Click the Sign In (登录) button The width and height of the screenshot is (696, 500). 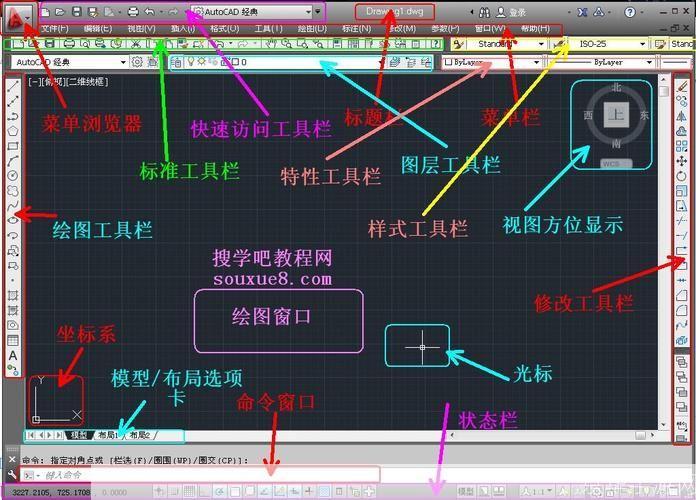(x=511, y=12)
